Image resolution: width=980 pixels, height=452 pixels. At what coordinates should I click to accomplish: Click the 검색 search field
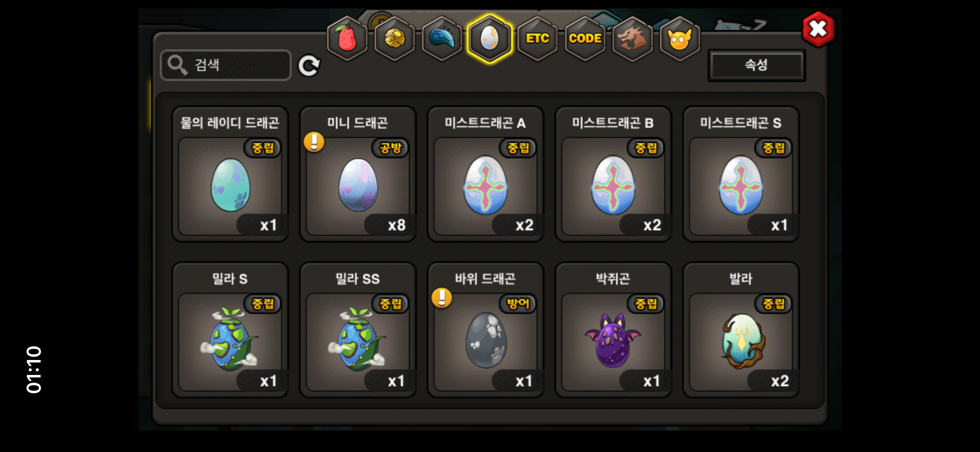coord(226,65)
